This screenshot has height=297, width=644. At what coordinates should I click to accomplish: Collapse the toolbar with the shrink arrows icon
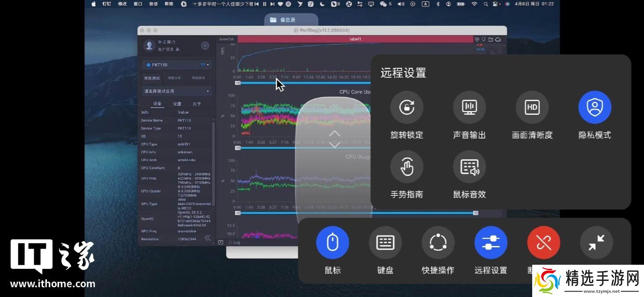(596, 243)
